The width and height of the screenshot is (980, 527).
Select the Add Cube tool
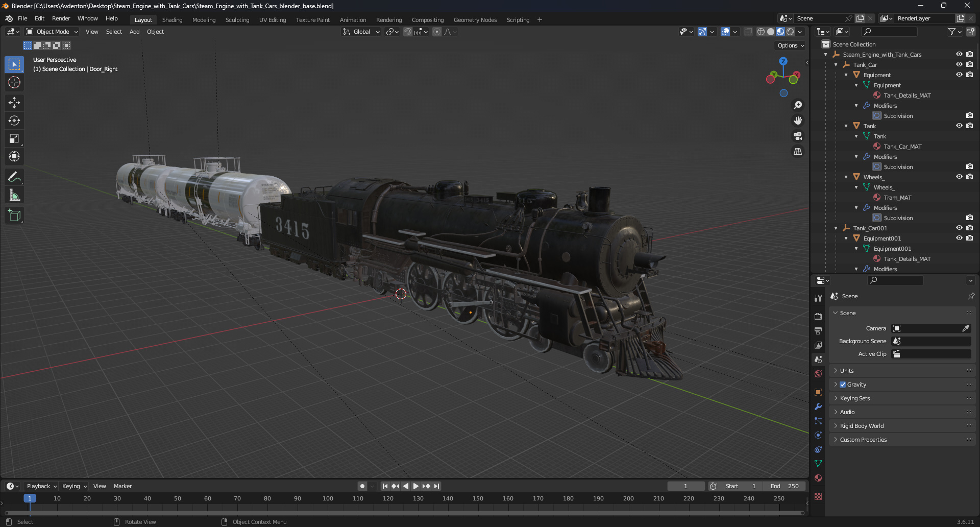tap(14, 215)
